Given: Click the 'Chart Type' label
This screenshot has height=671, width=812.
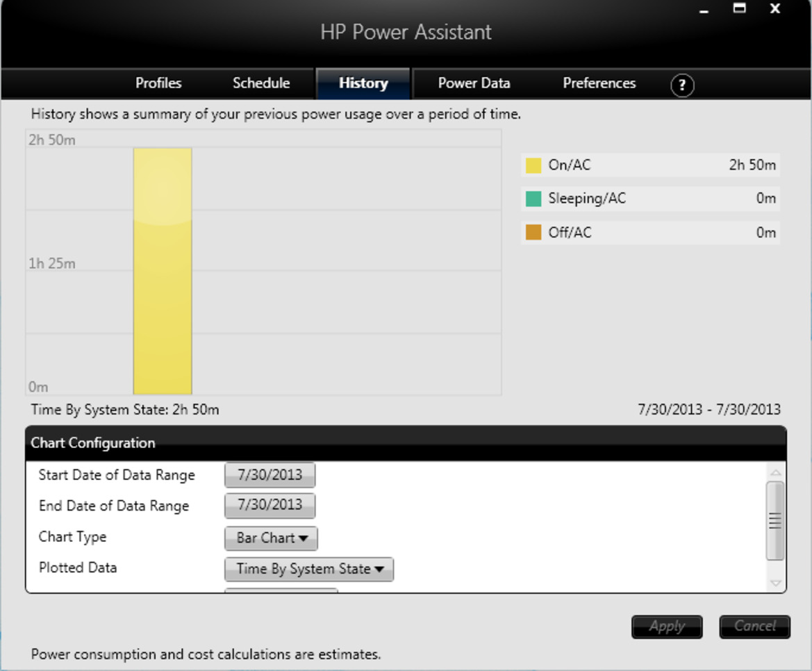Looking at the screenshot, I should (x=72, y=537).
